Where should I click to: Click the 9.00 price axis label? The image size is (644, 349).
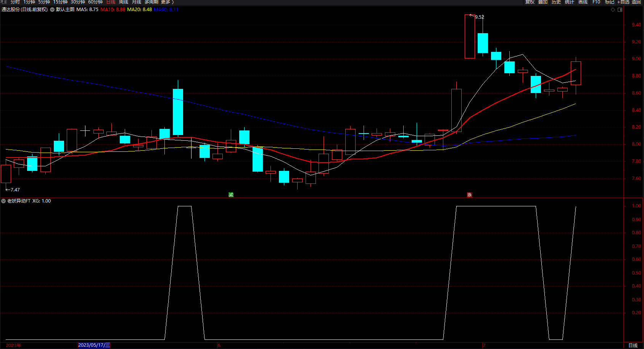click(x=636, y=59)
